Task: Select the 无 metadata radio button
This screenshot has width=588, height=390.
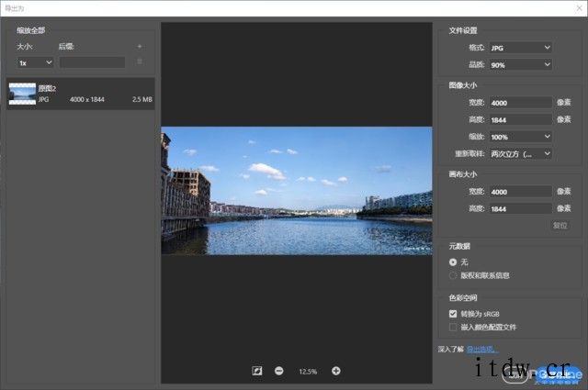Action: pyautogui.click(x=453, y=262)
